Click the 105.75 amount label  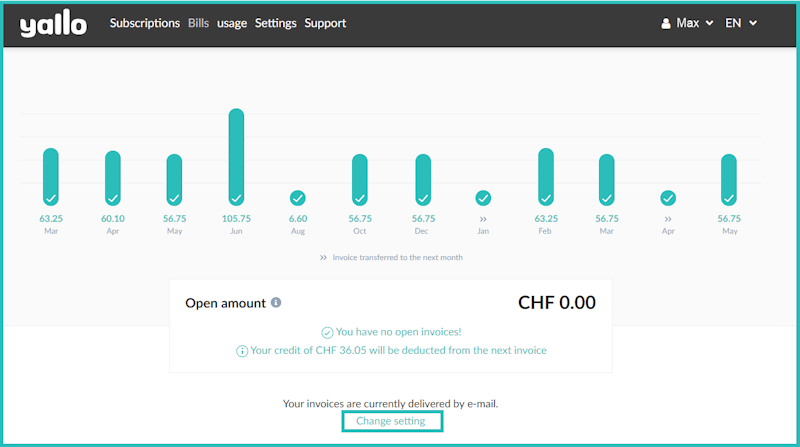point(236,218)
